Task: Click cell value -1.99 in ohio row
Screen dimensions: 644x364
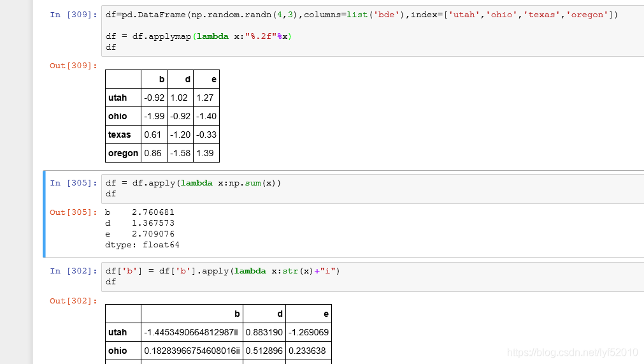Action: [x=154, y=116]
